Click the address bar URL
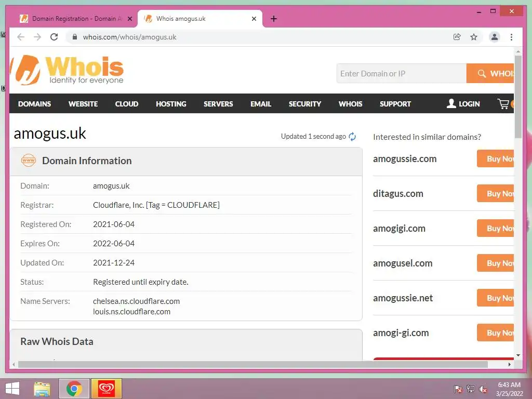Image resolution: width=532 pixels, height=399 pixels. pyautogui.click(x=129, y=37)
